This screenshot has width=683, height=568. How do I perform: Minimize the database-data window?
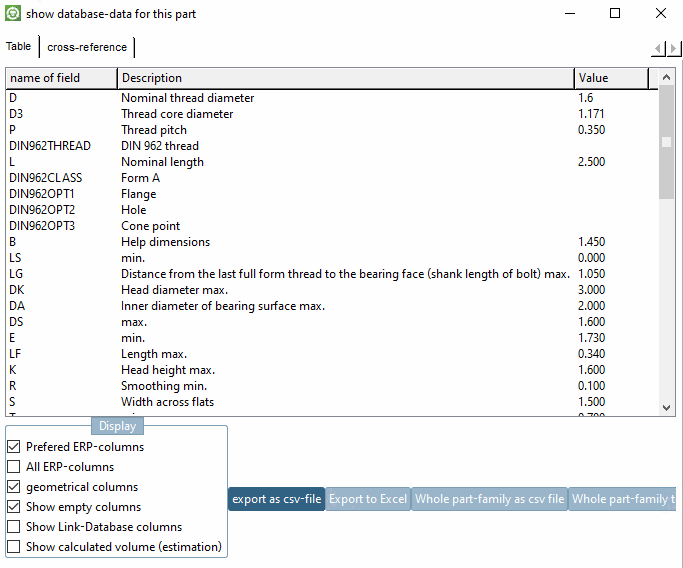pyautogui.click(x=570, y=14)
